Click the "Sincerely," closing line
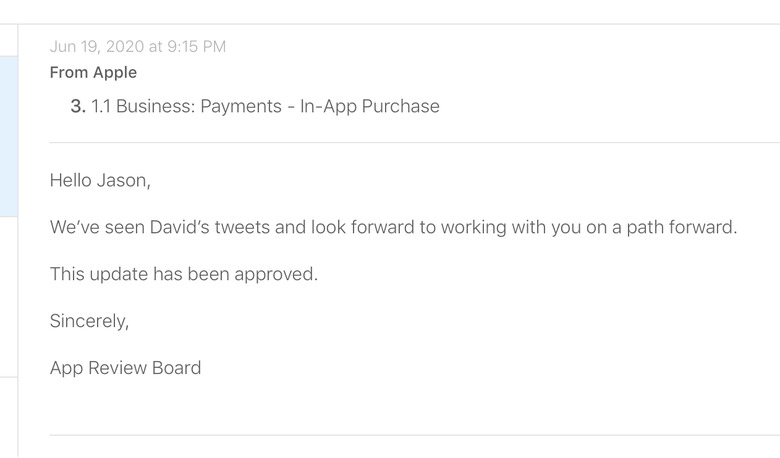780x458 pixels. (x=89, y=321)
